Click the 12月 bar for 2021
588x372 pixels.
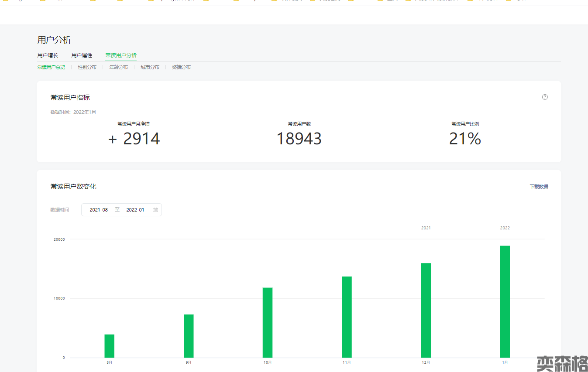(x=426, y=310)
